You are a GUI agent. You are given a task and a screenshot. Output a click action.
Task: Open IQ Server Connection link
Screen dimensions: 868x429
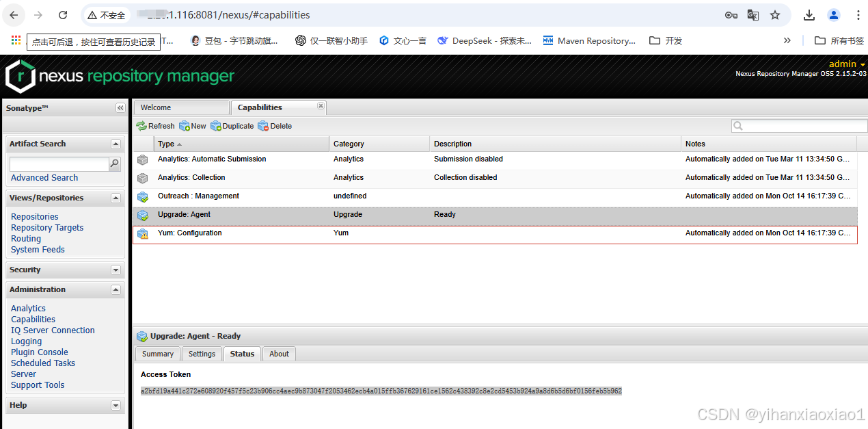click(53, 330)
